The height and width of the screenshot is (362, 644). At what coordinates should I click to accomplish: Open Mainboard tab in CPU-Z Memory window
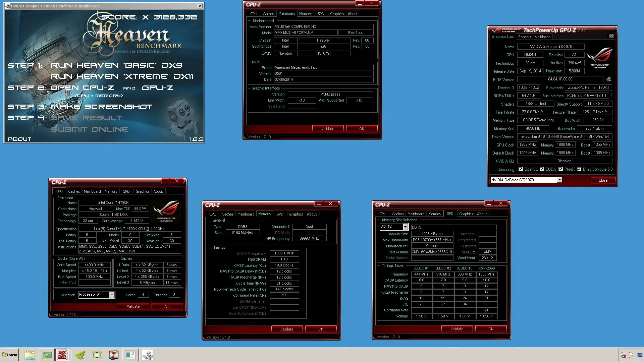tap(246, 214)
